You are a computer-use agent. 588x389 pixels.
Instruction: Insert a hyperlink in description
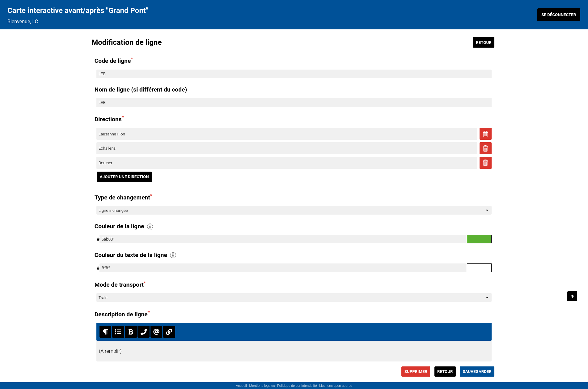(169, 332)
